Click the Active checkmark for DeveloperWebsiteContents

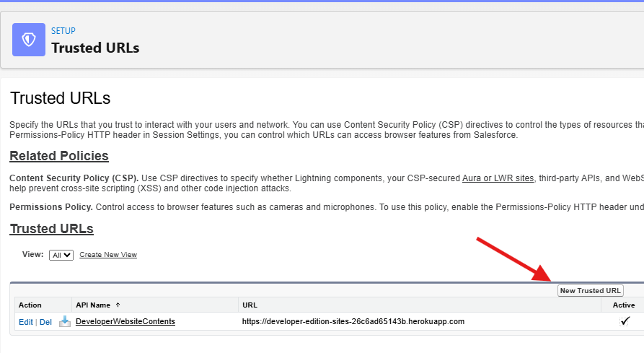pyautogui.click(x=625, y=321)
